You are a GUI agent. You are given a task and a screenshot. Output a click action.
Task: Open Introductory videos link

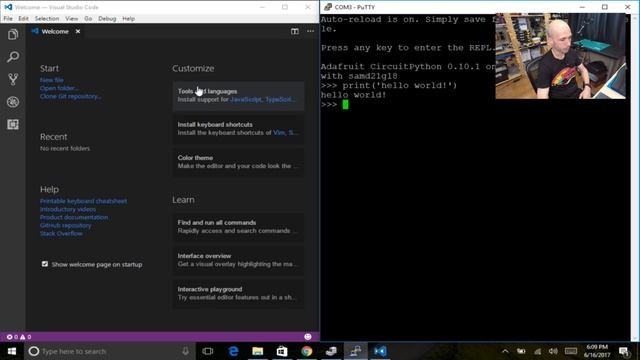tap(68, 209)
